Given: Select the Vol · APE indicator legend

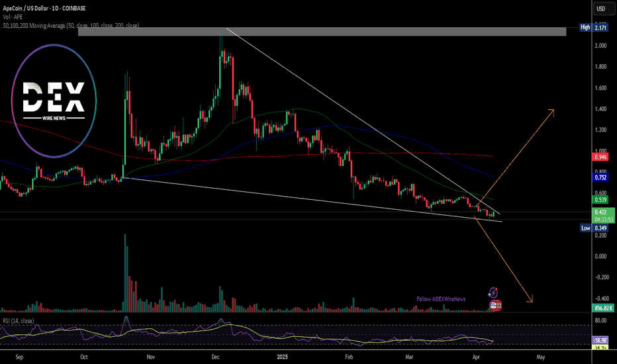Looking at the screenshot, I should [x=13, y=17].
